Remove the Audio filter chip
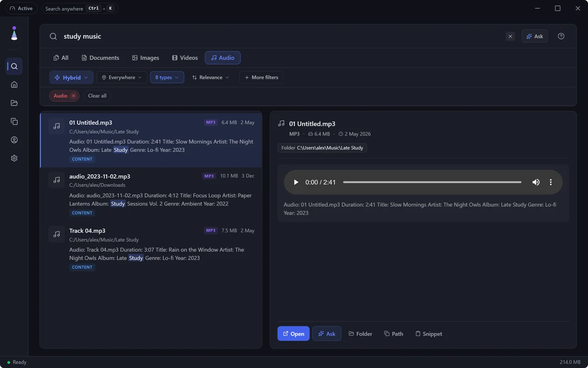 click(x=73, y=96)
